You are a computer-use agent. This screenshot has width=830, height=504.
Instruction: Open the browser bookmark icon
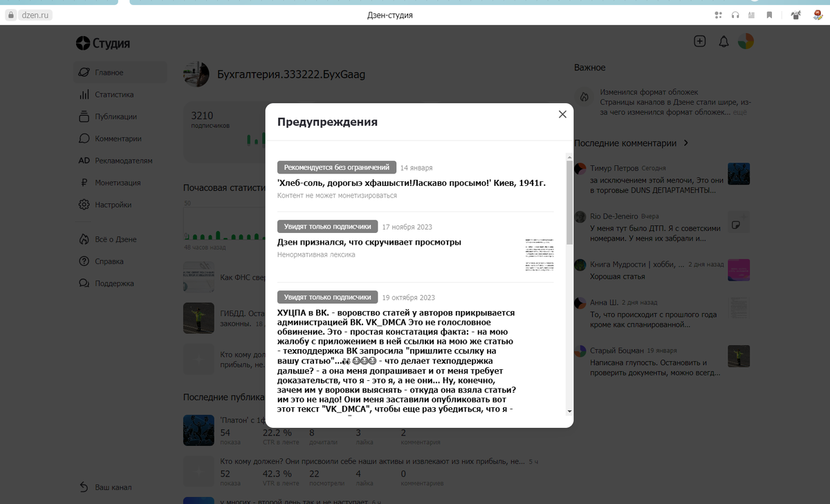pos(770,15)
